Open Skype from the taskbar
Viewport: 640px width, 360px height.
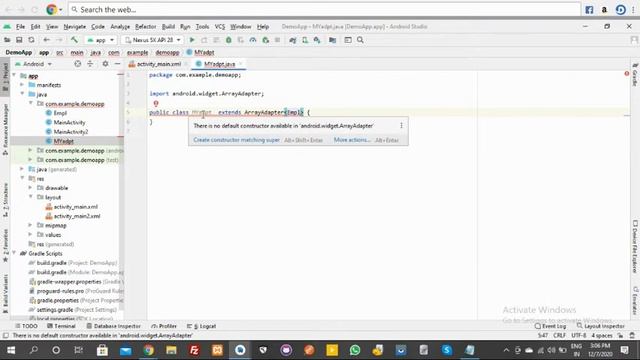[447, 350]
